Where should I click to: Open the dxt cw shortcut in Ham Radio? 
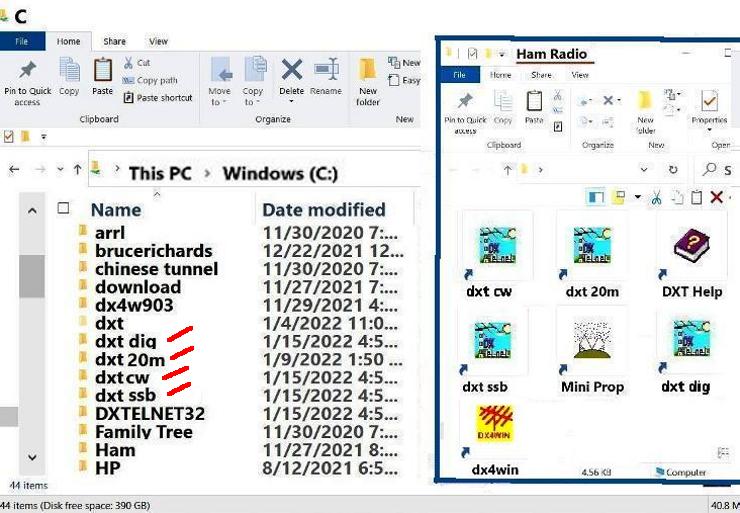(497, 245)
